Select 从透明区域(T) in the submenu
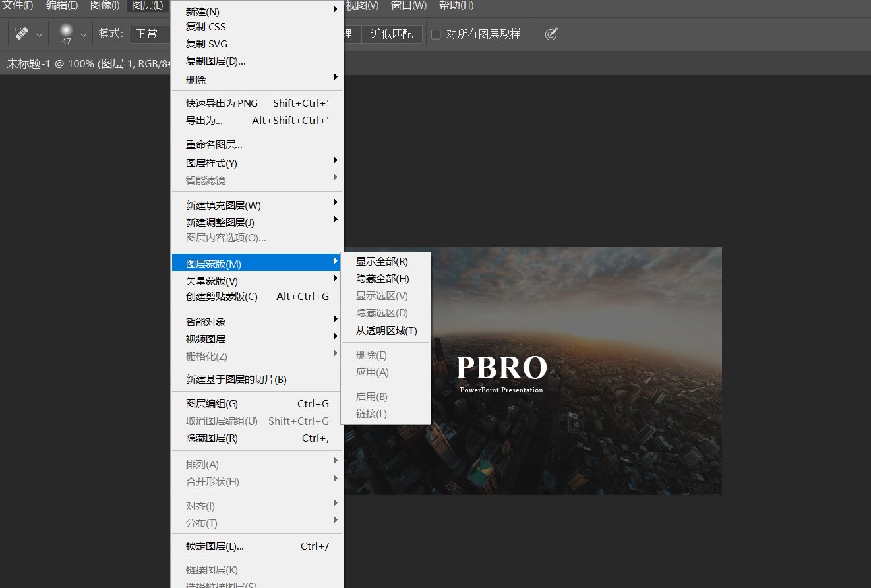The width and height of the screenshot is (871, 588). (386, 330)
